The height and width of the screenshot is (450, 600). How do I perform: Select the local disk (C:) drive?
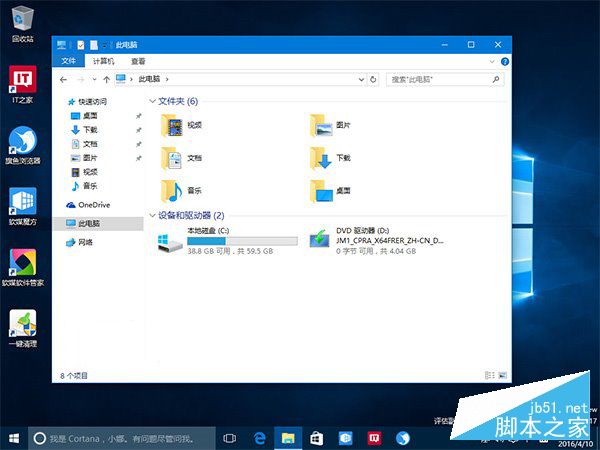coord(228,241)
